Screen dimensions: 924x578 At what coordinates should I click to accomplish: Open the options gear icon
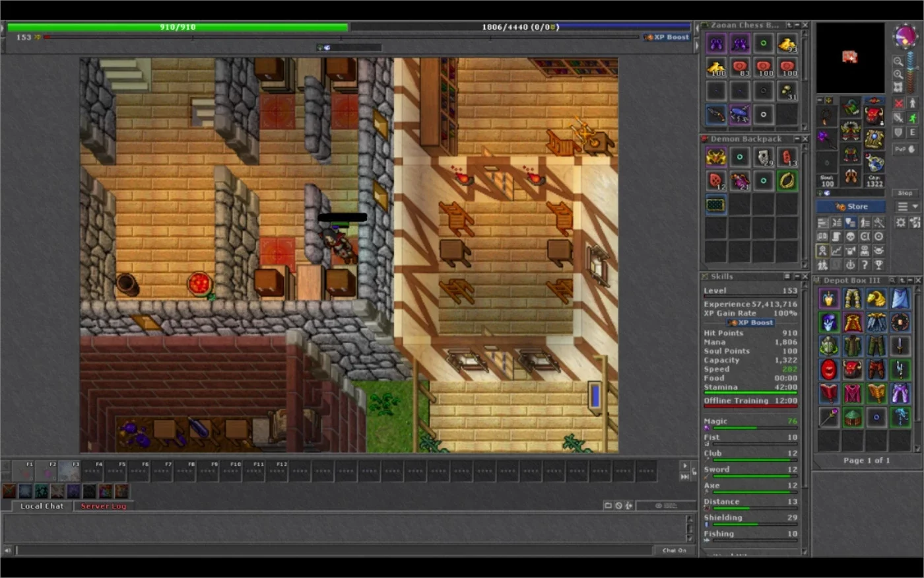click(x=900, y=223)
